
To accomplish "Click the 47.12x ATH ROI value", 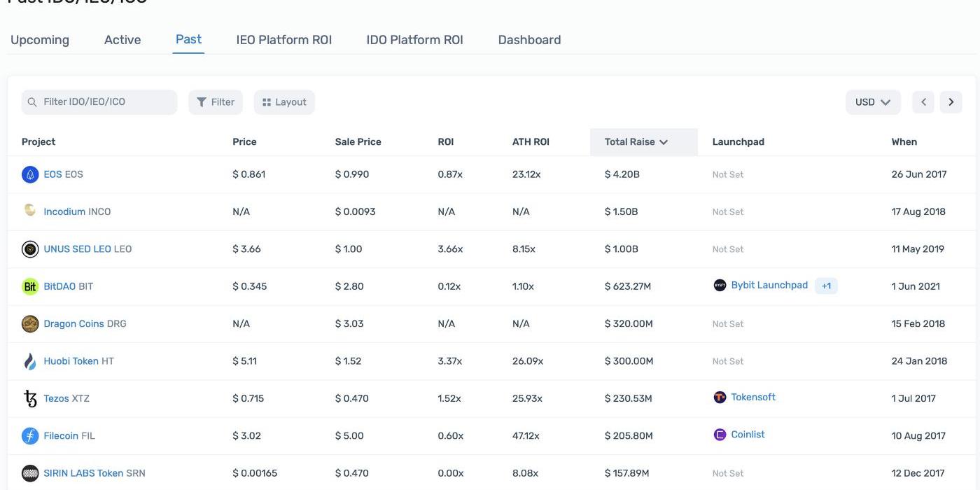I will pyautogui.click(x=526, y=436).
